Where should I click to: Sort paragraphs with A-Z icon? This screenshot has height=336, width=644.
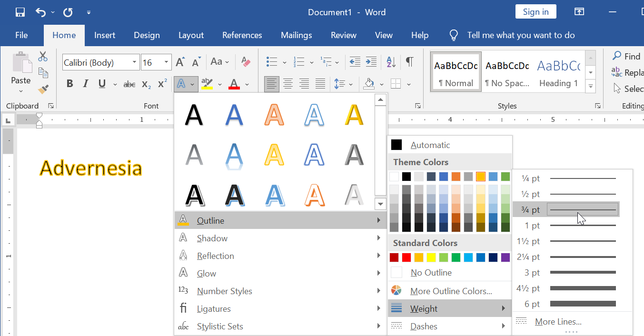tap(391, 62)
